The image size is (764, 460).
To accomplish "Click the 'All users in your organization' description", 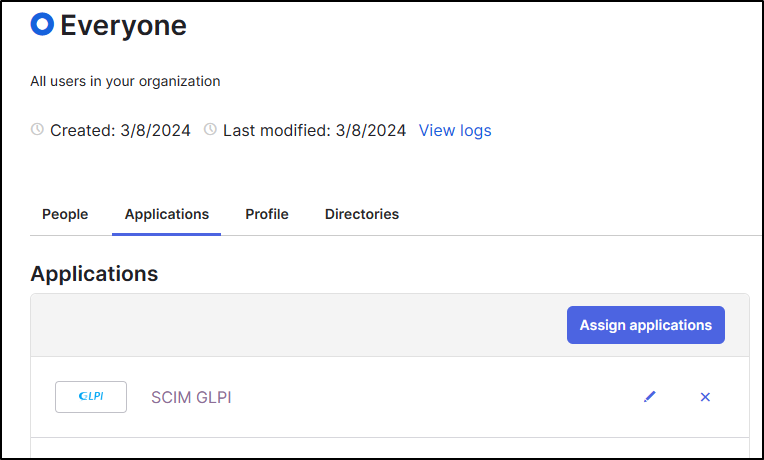I will pyautogui.click(x=125, y=81).
